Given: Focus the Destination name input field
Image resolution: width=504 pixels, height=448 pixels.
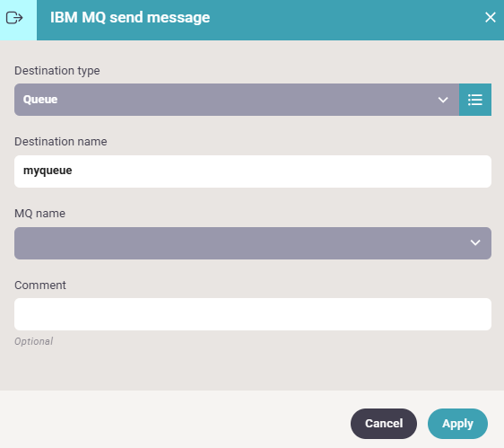Looking at the screenshot, I should coord(253,171).
